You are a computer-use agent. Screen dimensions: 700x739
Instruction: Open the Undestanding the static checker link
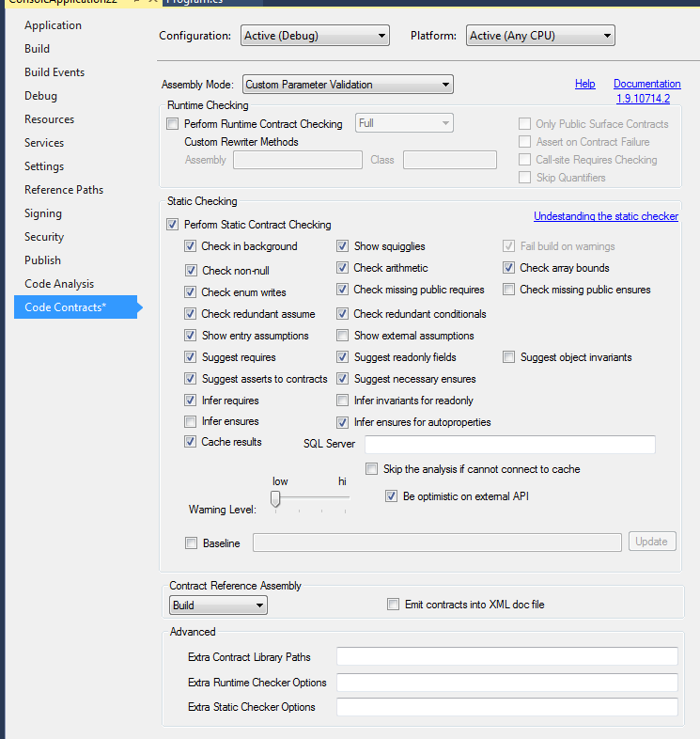tap(605, 216)
